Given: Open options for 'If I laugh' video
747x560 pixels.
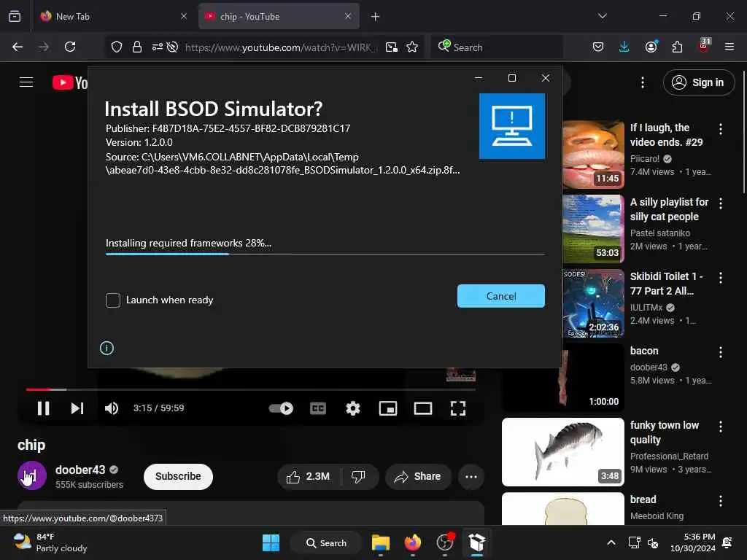Looking at the screenshot, I should tap(720, 128).
